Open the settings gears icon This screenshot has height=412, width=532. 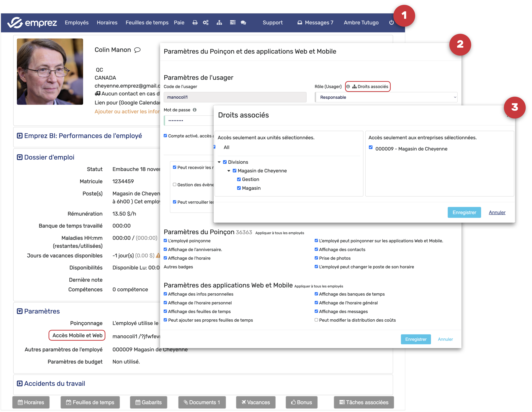(206, 23)
